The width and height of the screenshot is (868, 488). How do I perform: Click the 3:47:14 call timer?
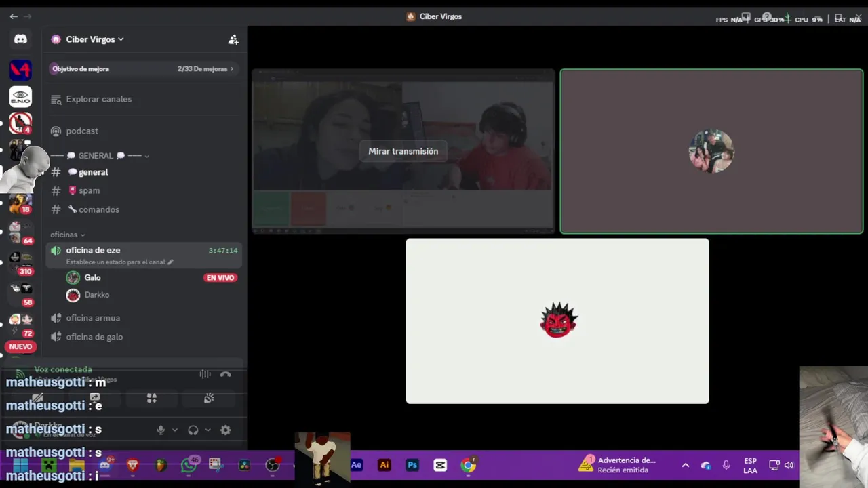223,251
